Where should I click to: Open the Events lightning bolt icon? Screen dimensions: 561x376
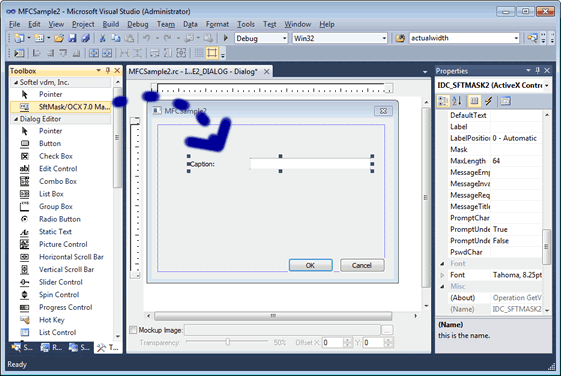pyautogui.click(x=488, y=101)
